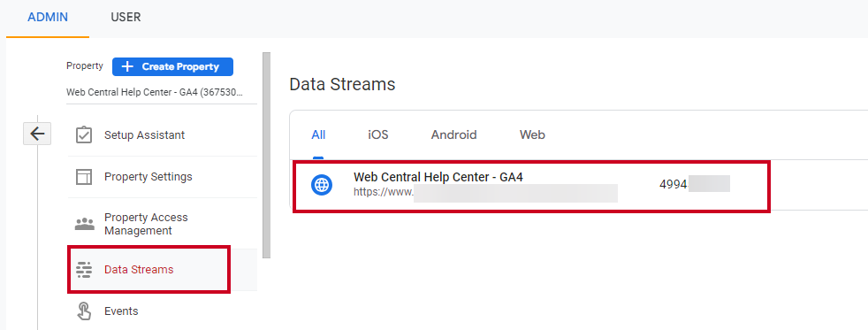Screen dimensions: 868x330
Task: Click the Data Streams icon in sidebar
Action: tap(84, 270)
